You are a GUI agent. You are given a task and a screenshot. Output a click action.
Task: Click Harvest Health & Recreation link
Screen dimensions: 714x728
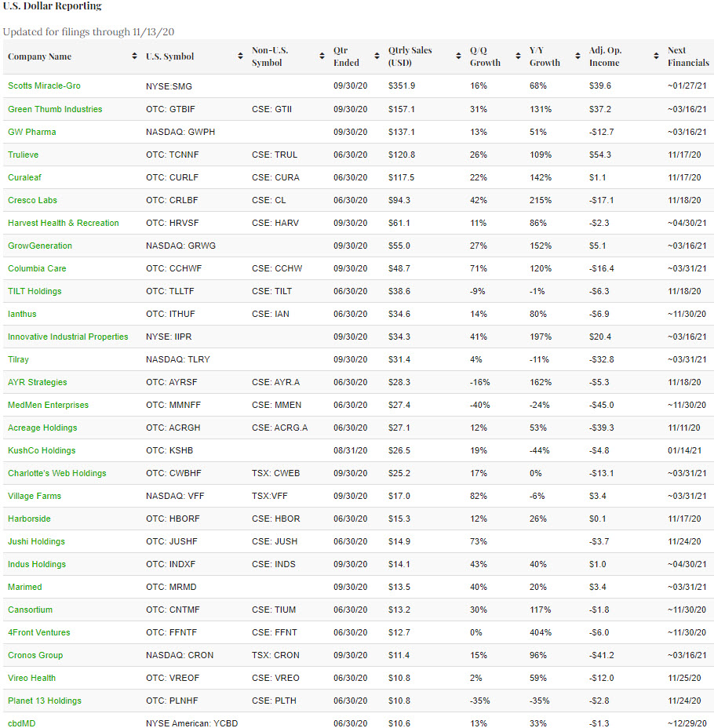64,223
